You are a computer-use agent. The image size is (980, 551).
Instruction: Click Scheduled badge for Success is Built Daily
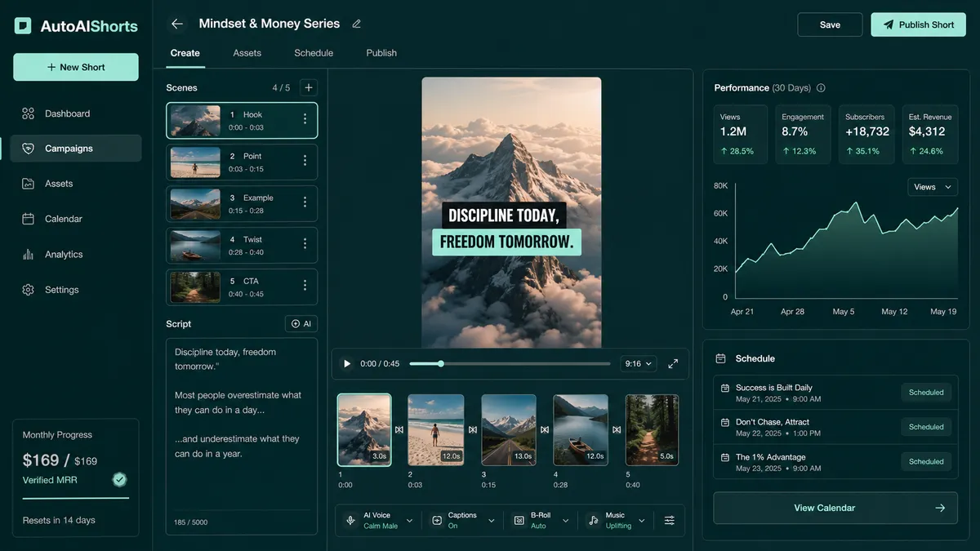coord(926,393)
